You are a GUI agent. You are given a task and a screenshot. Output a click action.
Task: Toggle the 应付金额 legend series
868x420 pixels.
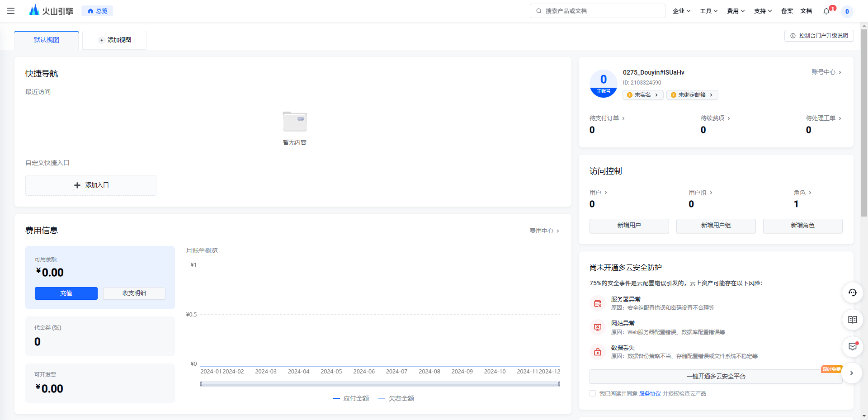351,398
